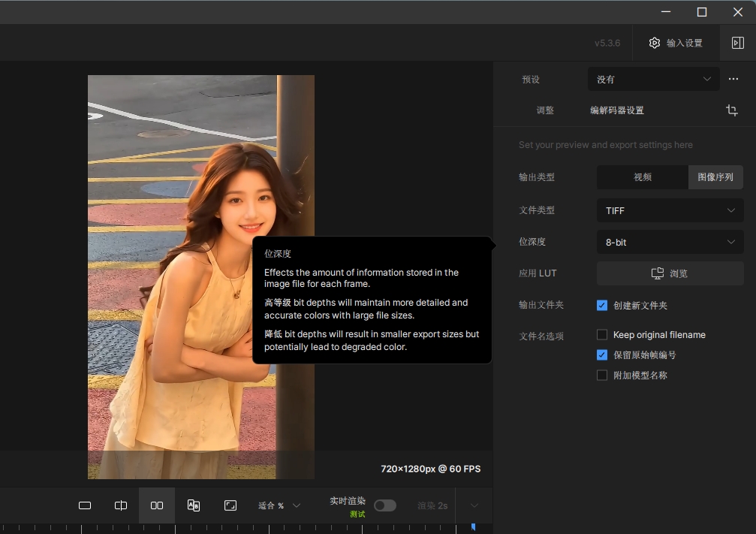Open the 文件类型 TIFF dropdown
This screenshot has height=534, width=756.
coord(670,210)
